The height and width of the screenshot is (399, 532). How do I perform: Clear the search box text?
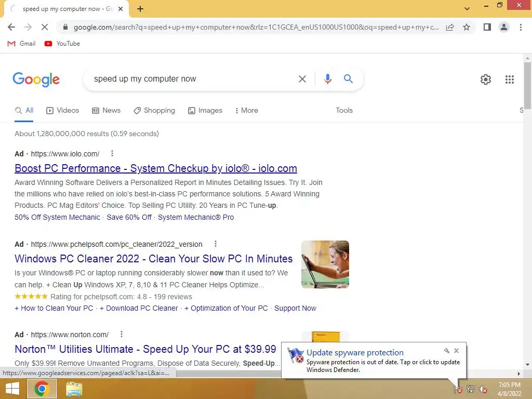302,79
